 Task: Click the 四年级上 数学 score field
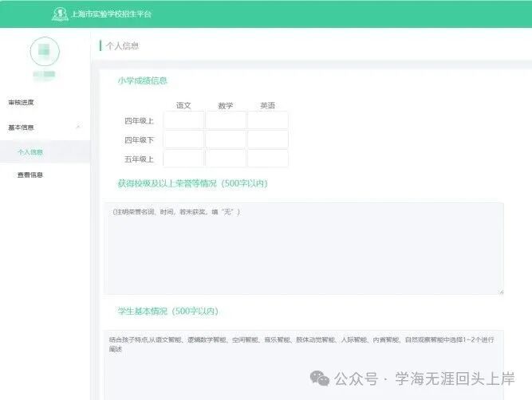click(x=226, y=120)
